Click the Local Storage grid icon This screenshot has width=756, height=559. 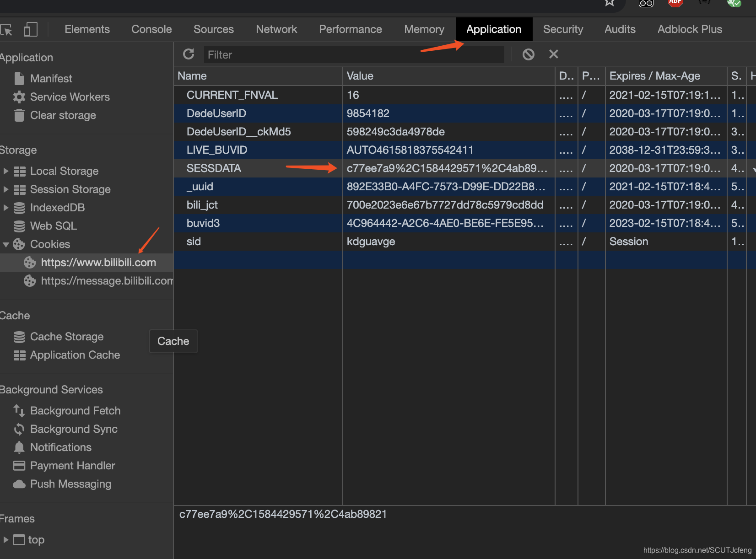pyautogui.click(x=20, y=172)
